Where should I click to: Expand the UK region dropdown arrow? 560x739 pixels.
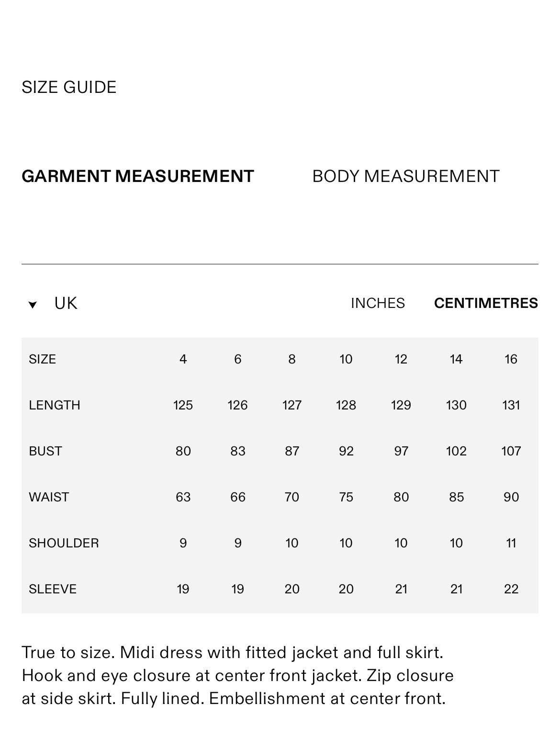pos(33,305)
